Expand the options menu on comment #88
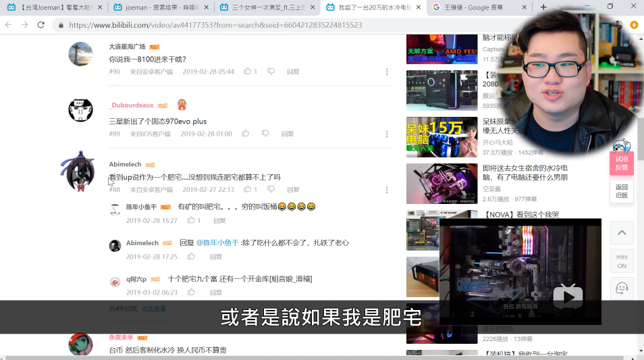The height and width of the screenshot is (360, 644). [x=387, y=190]
